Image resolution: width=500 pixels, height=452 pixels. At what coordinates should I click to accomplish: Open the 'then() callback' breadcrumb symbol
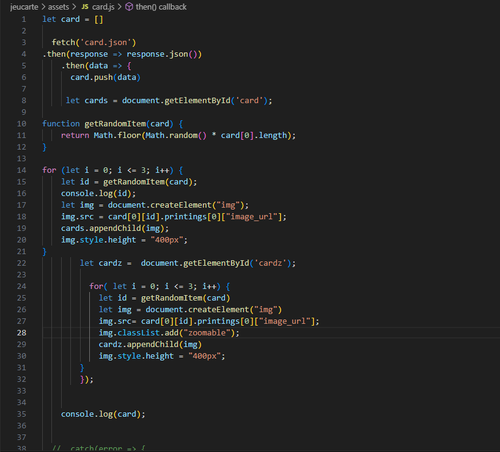pos(161,7)
